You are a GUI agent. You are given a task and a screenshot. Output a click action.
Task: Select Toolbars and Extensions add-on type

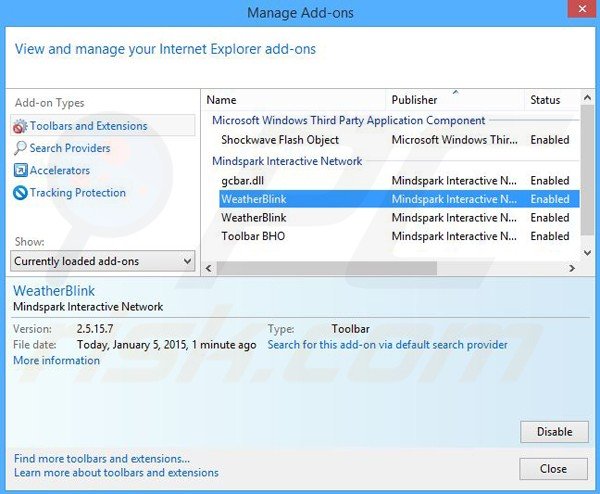103,126
